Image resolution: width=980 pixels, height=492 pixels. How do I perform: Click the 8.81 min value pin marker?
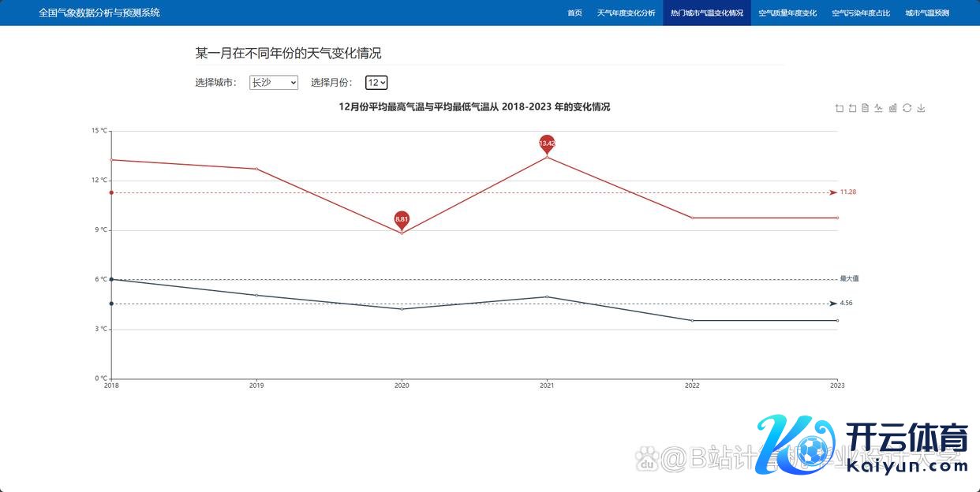[402, 219]
